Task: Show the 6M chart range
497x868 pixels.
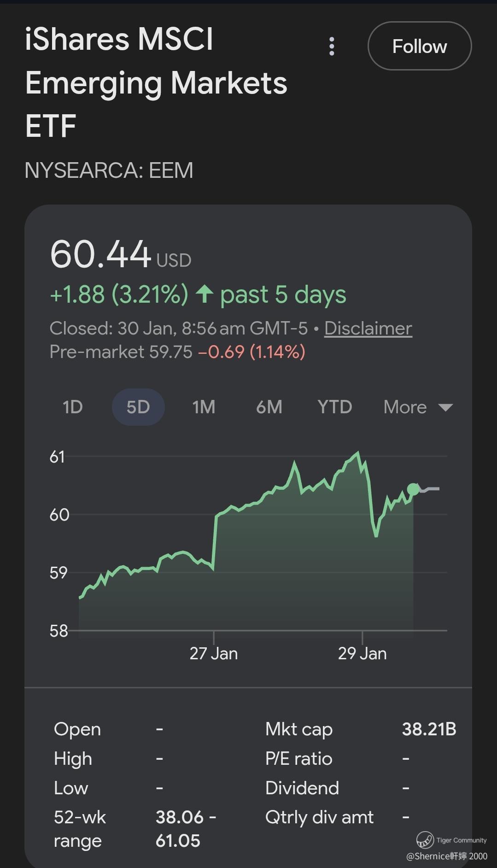Action: pyautogui.click(x=269, y=407)
